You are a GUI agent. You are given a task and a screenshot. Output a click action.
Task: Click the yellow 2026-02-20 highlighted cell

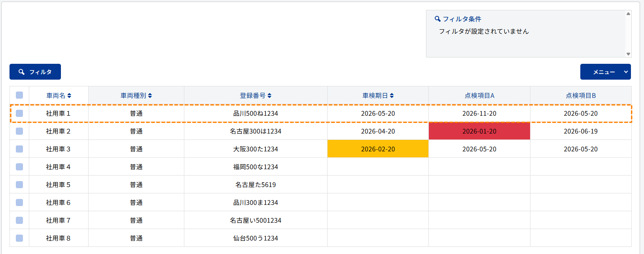coord(378,149)
